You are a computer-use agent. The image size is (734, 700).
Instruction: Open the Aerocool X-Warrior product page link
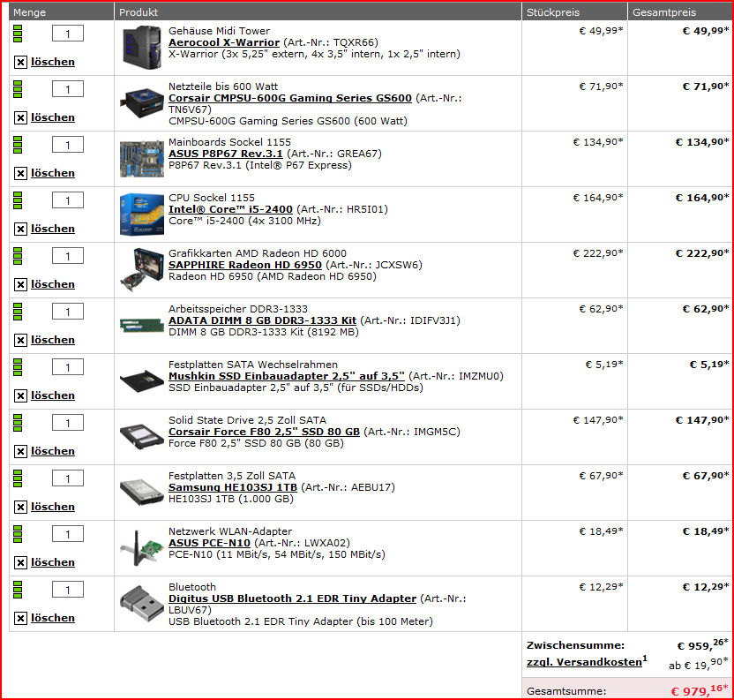coord(224,42)
